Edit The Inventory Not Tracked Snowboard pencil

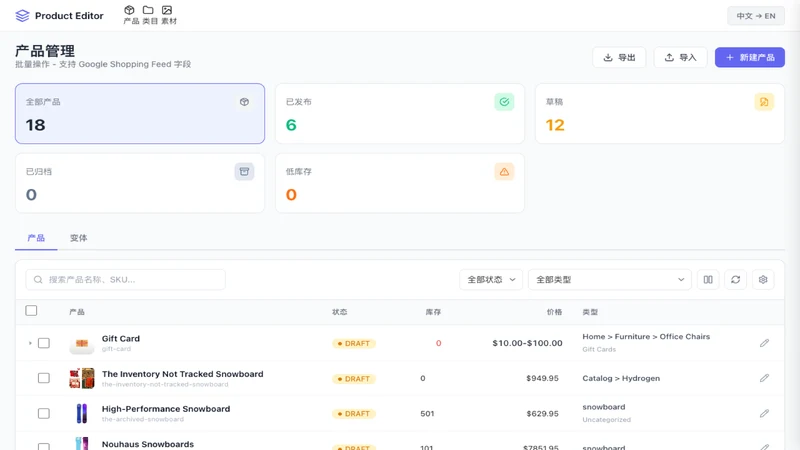764,378
